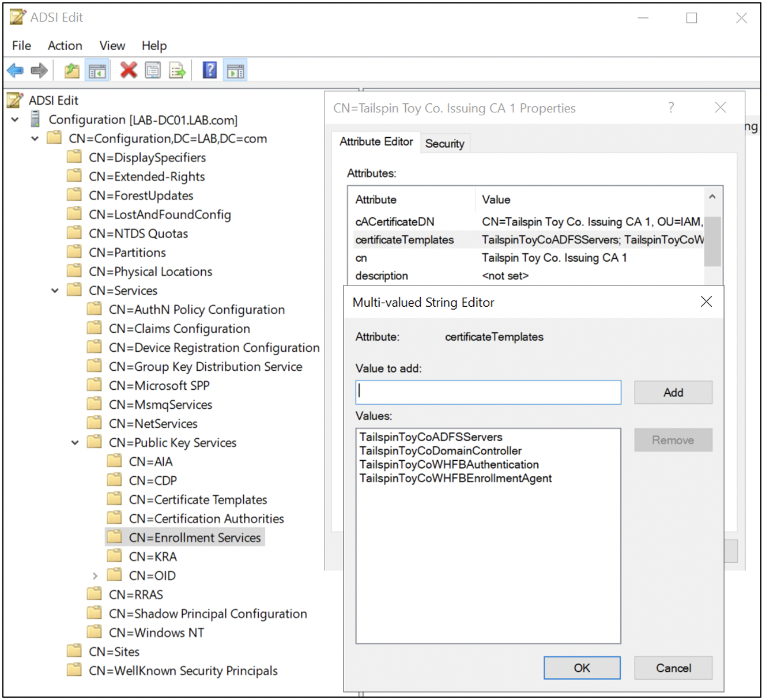This screenshot has width=762, height=700.
Task: Open the Action menu
Action: (x=65, y=46)
